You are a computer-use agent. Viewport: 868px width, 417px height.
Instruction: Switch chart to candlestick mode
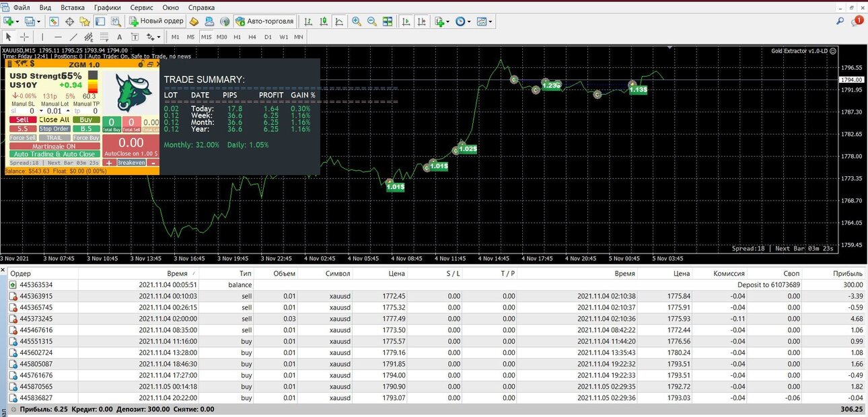[324, 22]
